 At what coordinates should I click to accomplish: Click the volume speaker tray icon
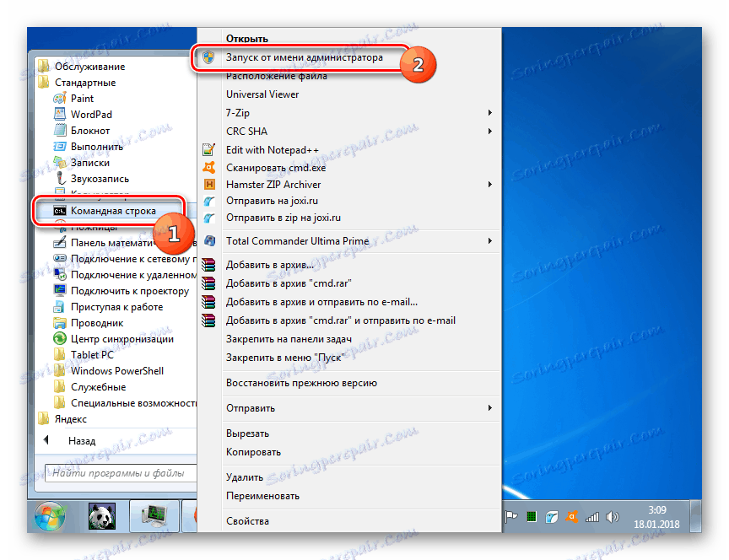pos(613,517)
